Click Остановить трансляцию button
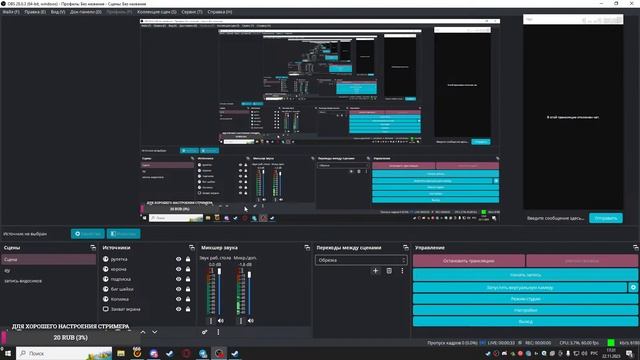Image resolution: width=640 pixels, height=360 pixels. (x=469, y=260)
